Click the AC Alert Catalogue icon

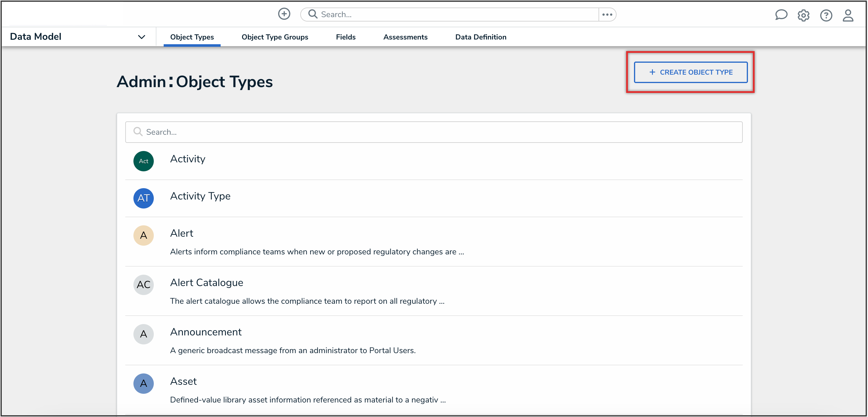144,285
